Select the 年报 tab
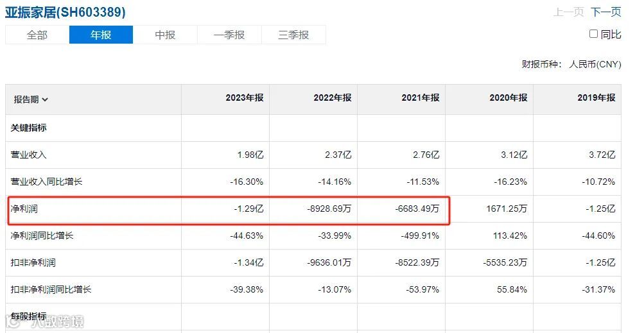Image resolution: width=644 pixels, height=333 pixels. pos(101,35)
